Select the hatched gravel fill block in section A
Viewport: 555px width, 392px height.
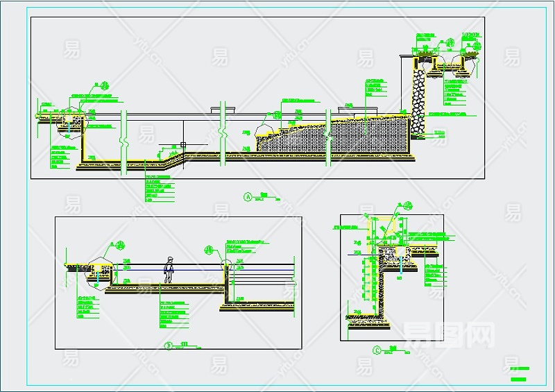pos(333,135)
